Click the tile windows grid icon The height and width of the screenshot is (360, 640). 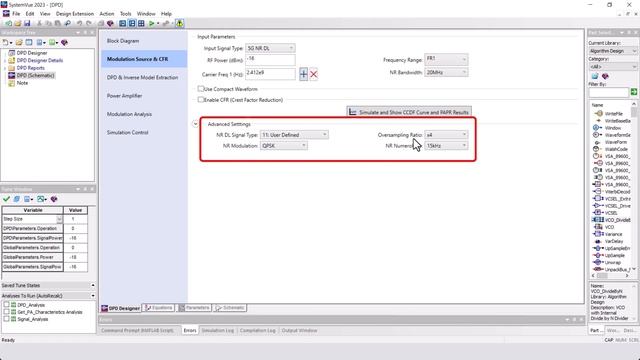tap(141, 23)
